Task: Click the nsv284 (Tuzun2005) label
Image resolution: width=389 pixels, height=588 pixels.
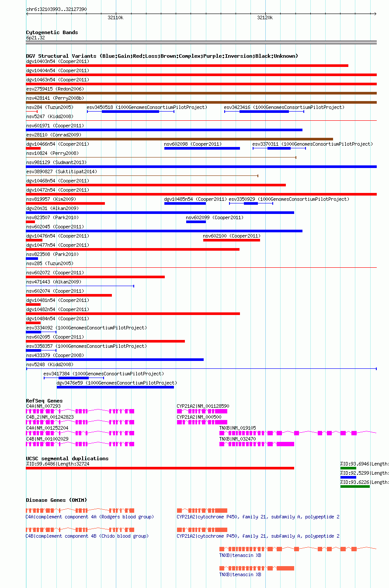Action: click(50, 107)
